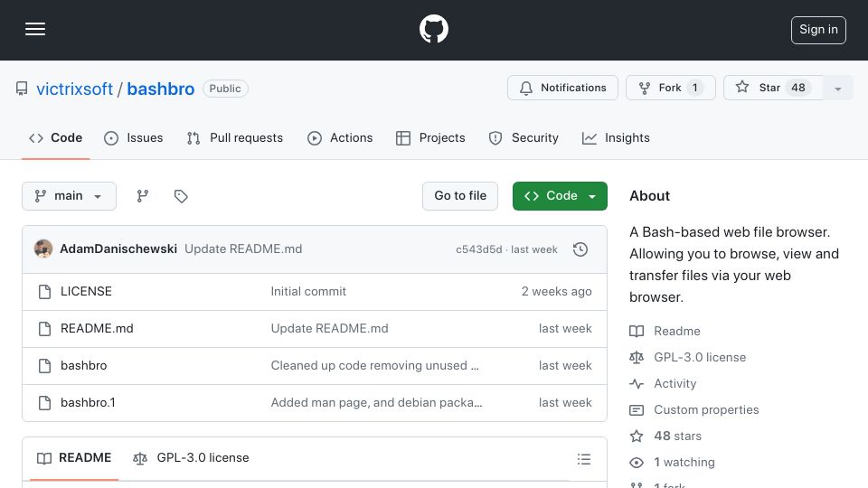
Task: Open the Insights tab
Action: coord(616,137)
